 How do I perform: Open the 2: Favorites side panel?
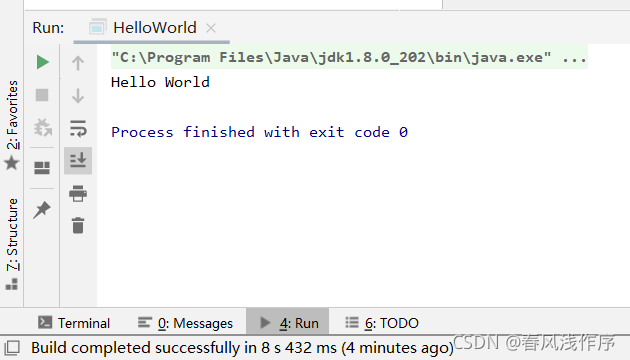(x=12, y=125)
